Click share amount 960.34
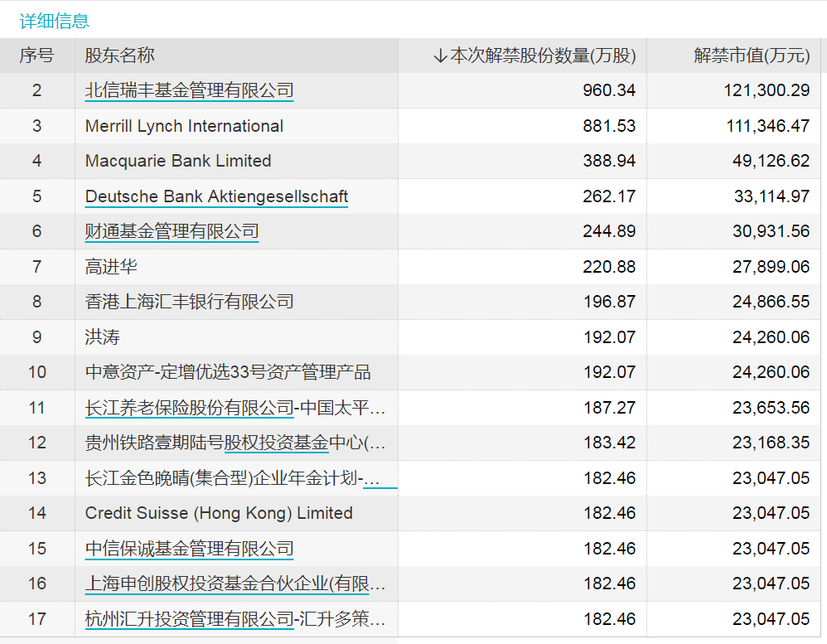The width and height of the screenshot is (827, 644). pyautogui.click(x=609, y=90)
